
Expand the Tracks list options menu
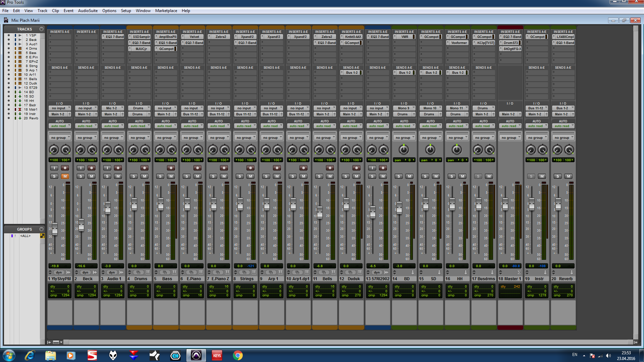41,29
